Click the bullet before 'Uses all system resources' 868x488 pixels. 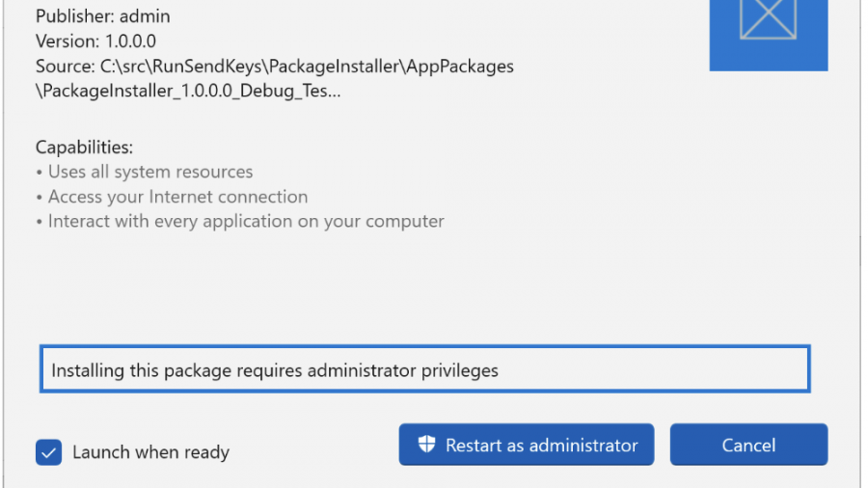click(40, 173)
